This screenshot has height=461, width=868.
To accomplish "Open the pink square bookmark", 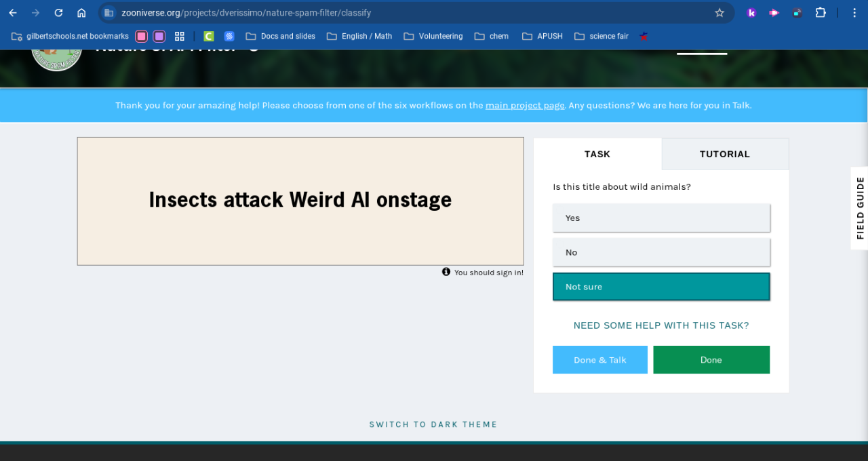I will pos(141,37).
